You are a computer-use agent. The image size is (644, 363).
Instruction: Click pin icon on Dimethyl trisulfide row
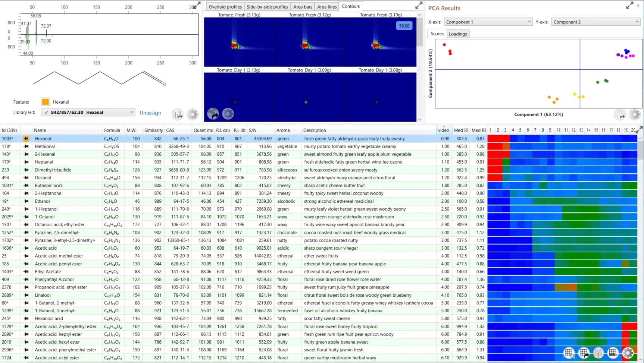click(x=26, y=170)
